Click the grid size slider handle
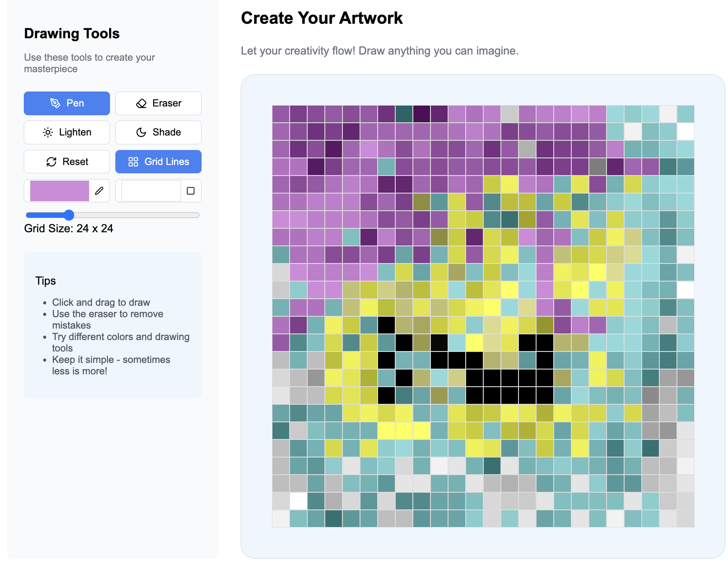 click(x=69, y=215)
